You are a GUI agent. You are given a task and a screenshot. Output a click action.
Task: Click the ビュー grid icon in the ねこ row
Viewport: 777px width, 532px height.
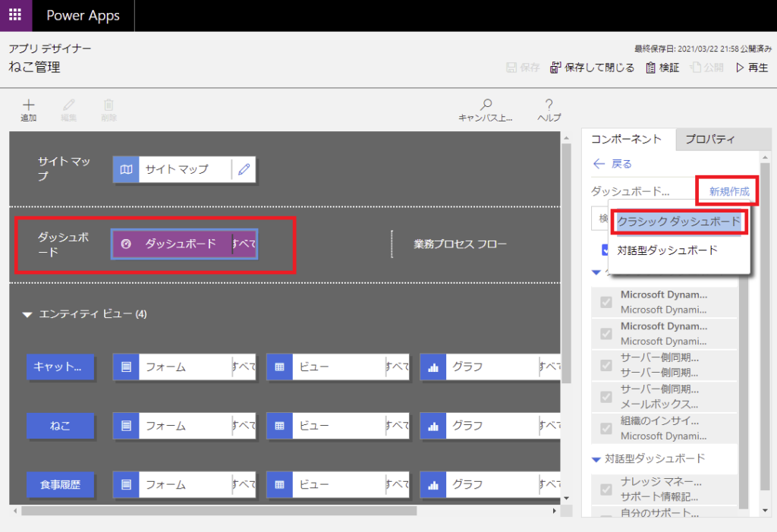click(280, 426)
